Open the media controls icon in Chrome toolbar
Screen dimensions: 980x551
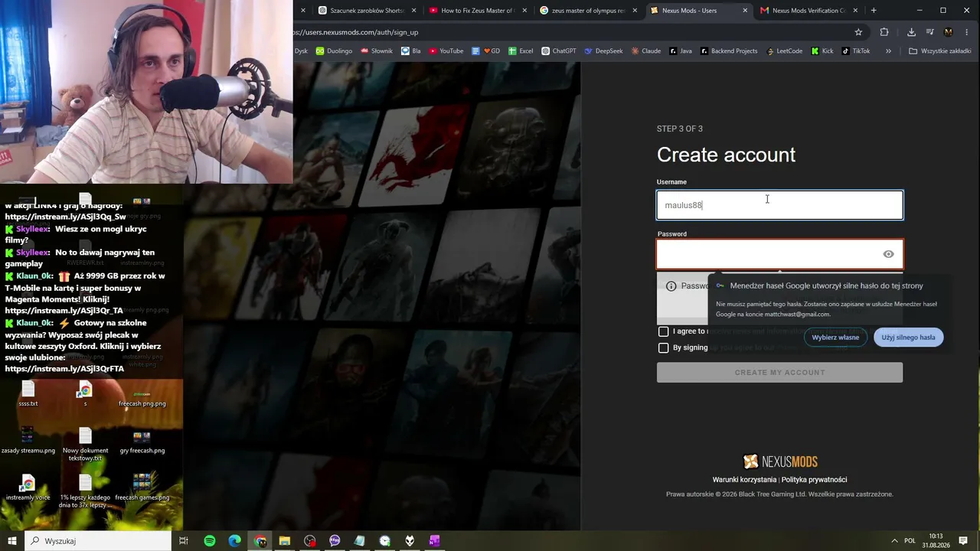pos(929,32)
